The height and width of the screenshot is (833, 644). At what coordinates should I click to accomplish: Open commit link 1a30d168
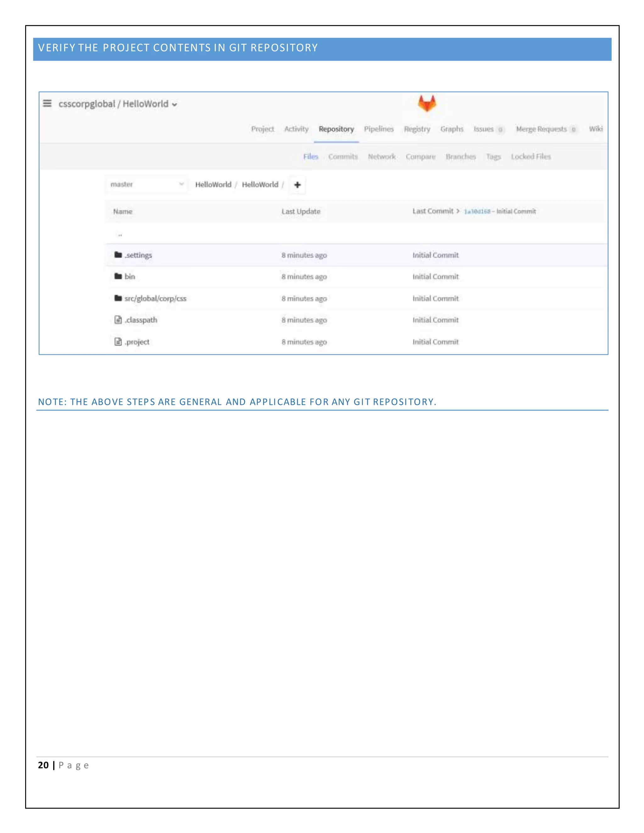coord(477,211)
